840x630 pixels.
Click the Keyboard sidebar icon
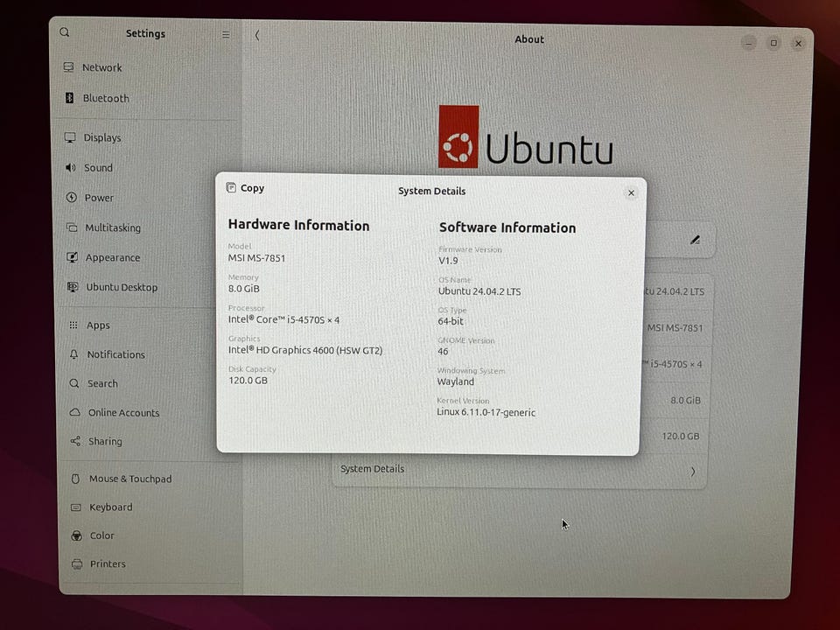coord(76,507)
